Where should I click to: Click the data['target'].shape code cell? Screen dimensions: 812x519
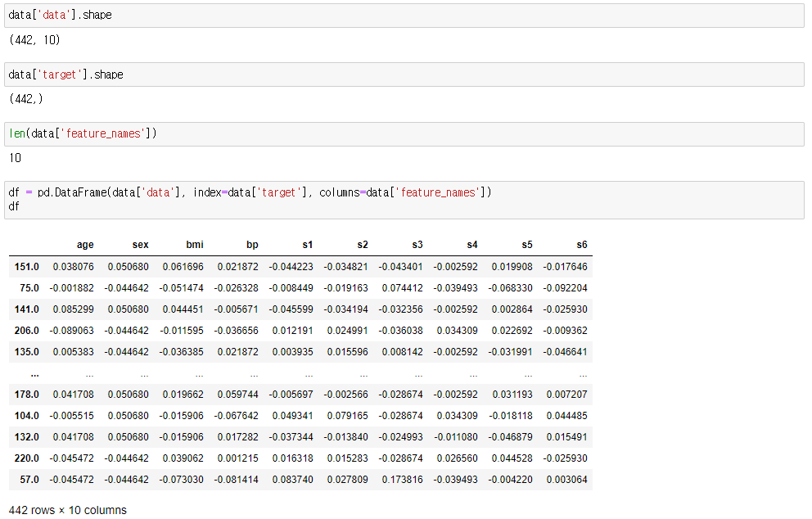404,74
